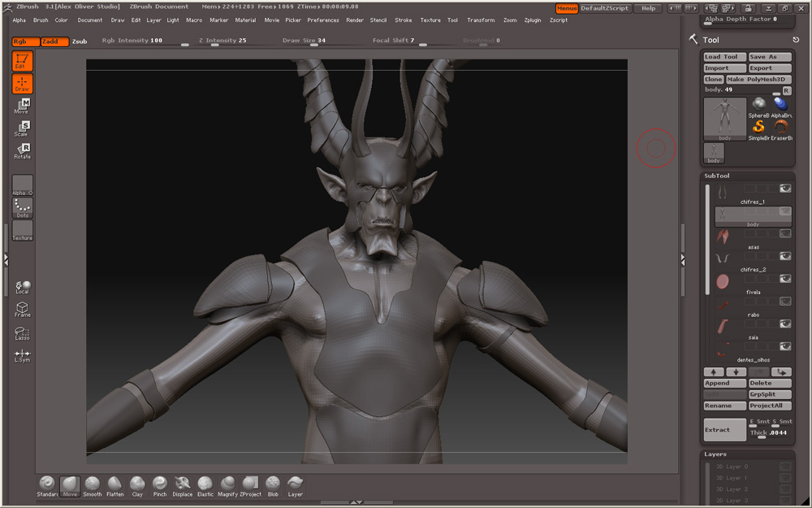Viewport: 812px width, 508px height.
Task: Select the large body tool thumbnail
Action: click(x=724, y=119)
